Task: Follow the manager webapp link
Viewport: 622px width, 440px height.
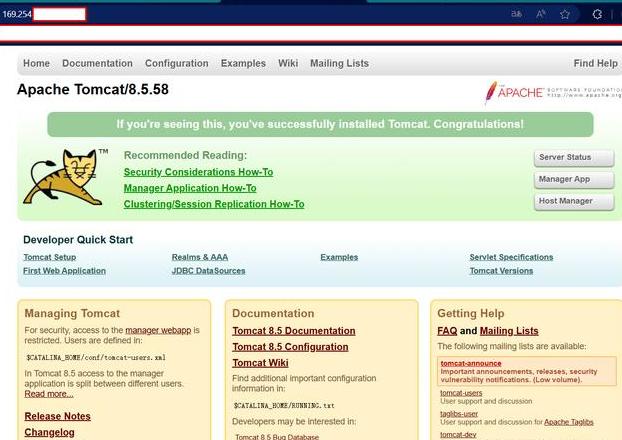Action: (158, 330)
